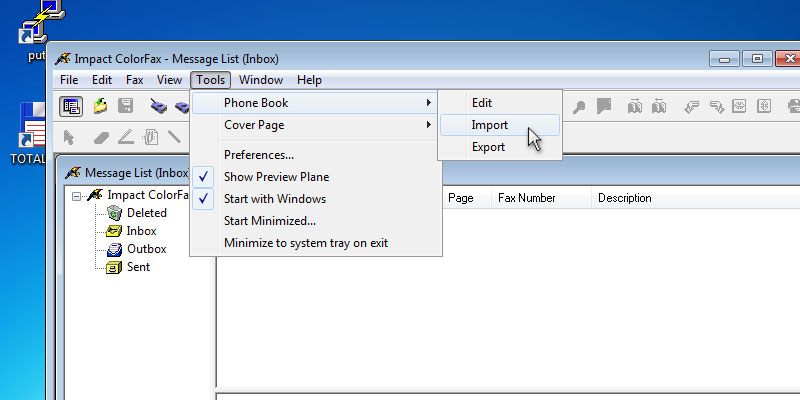Image resolution: width=800 pixels, height=400 pixels.
Task: Select the Outbox folder
Action: [x=146, y=249]
